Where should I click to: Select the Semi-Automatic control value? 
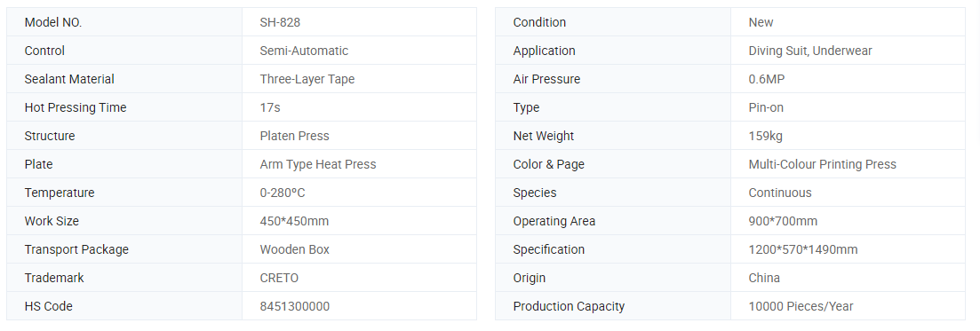click(x=304, y=51)
